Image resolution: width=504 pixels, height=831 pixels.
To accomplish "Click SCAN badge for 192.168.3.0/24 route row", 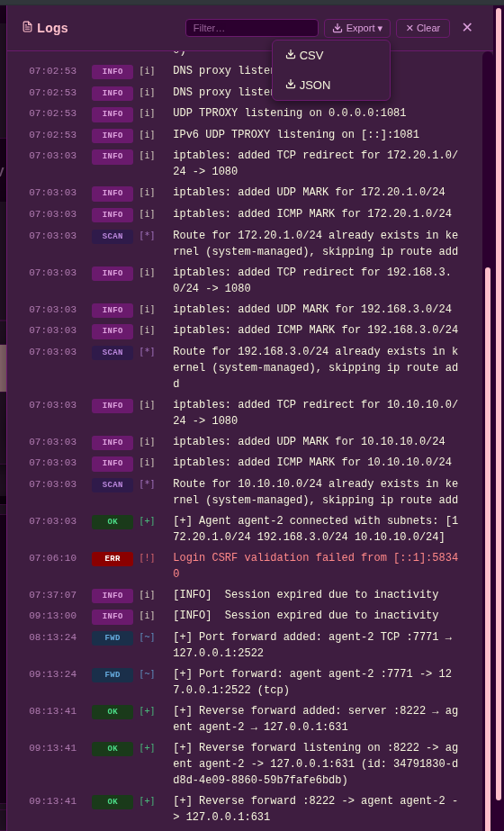I will point(112,352).
